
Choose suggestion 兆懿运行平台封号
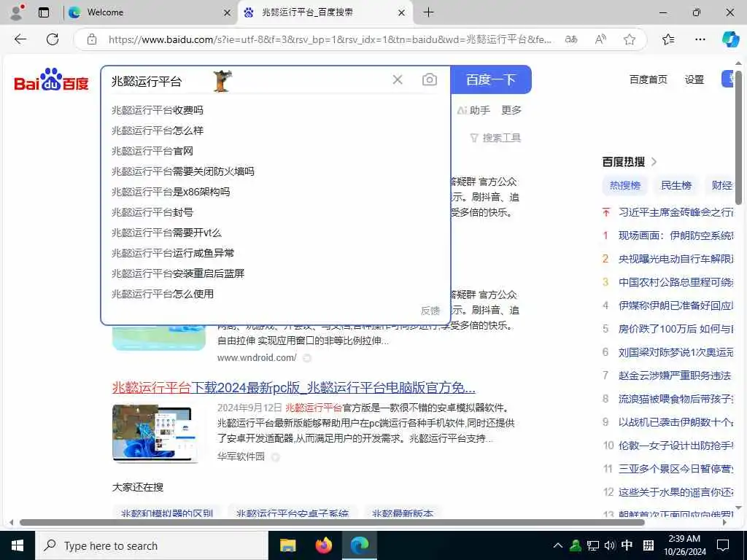[x=276, y=212]
